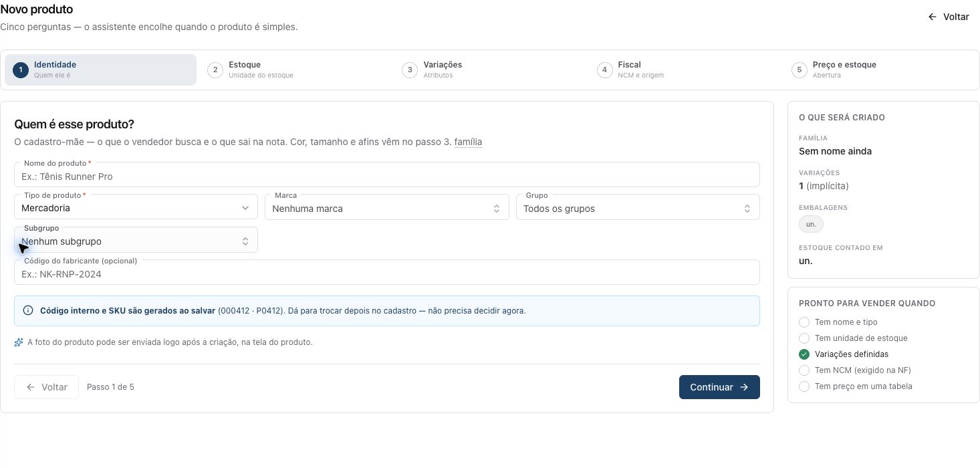This screenshot has height=468, width=980.
Task: Click the arrow icon inside Continuar button
Action: click(744, 387)
